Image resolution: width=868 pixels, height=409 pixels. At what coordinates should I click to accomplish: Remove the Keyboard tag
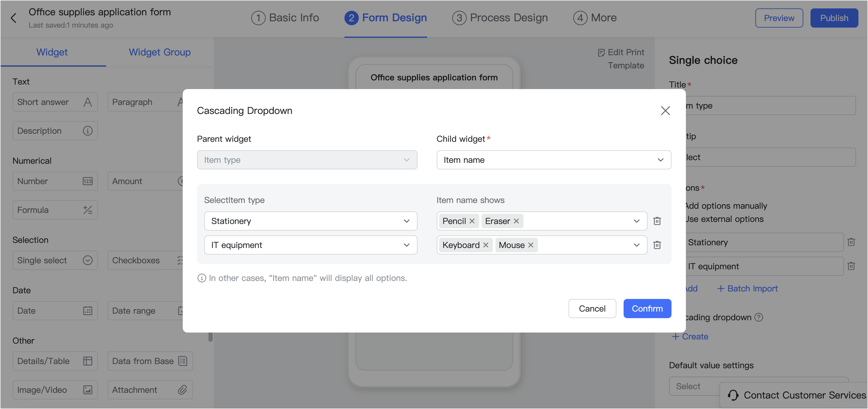click(486, 245)
